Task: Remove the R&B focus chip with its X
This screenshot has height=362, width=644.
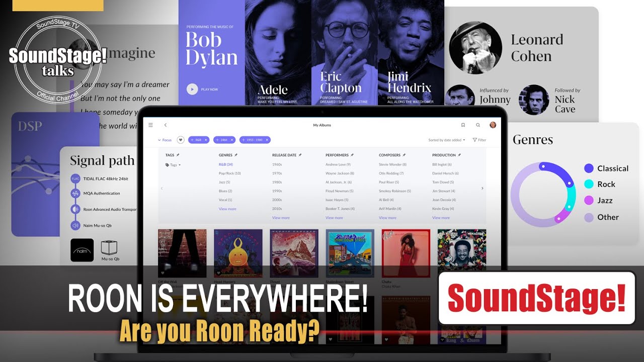Action: tap(206, 140)
